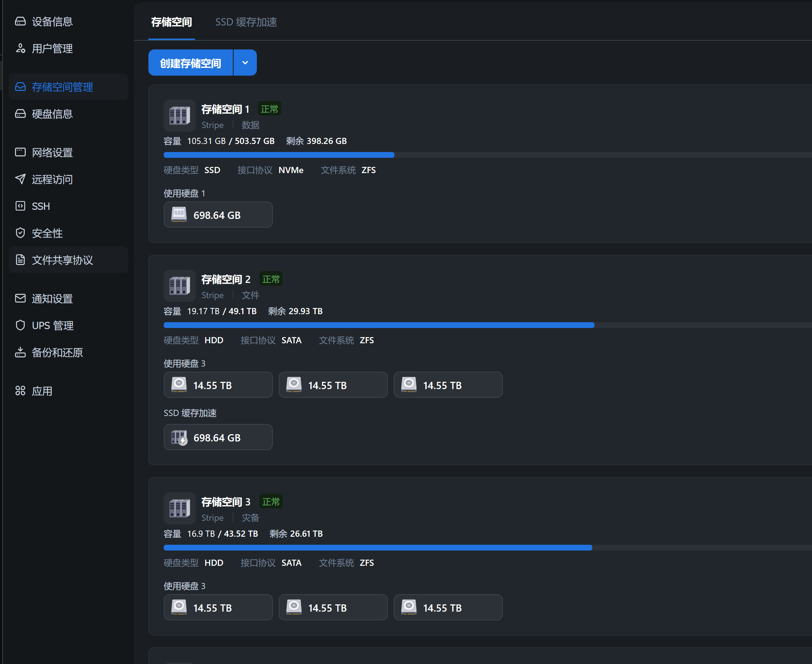Expand the 创建存储空间 dropdown arrow
Image resolution: width=812 pixels, height=664 pixels.
pos(245,63)
